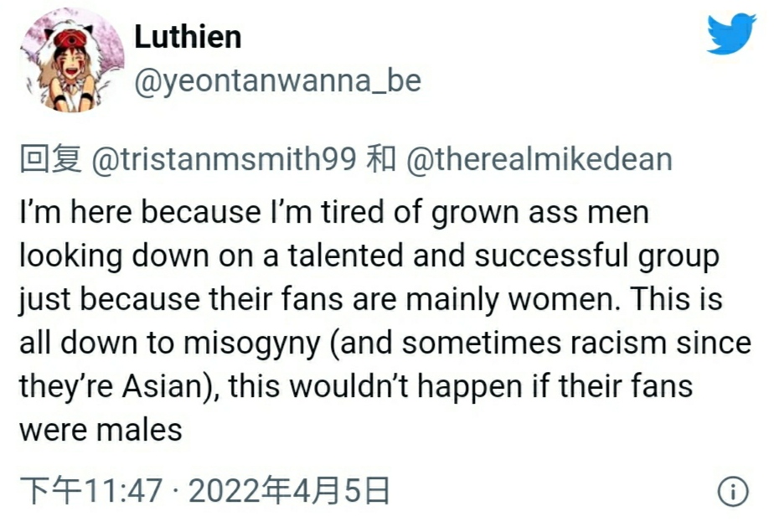Click the display name Luthien
This screenshot has width=774, height=532.
pos(188,37)
